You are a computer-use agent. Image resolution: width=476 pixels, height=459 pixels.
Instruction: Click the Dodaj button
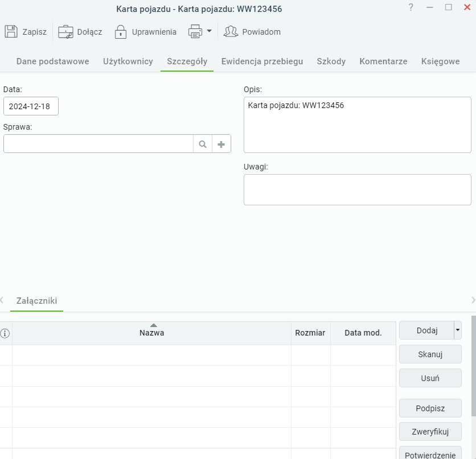(x=426, y=330)
